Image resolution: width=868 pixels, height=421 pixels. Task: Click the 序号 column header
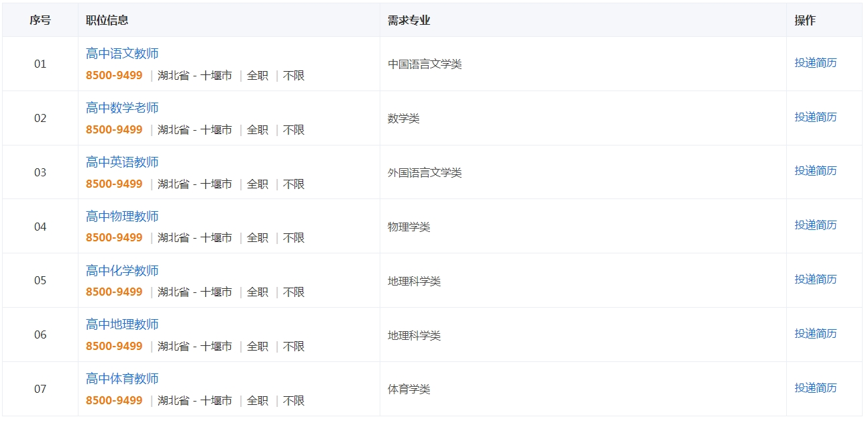tap(40, 20)
